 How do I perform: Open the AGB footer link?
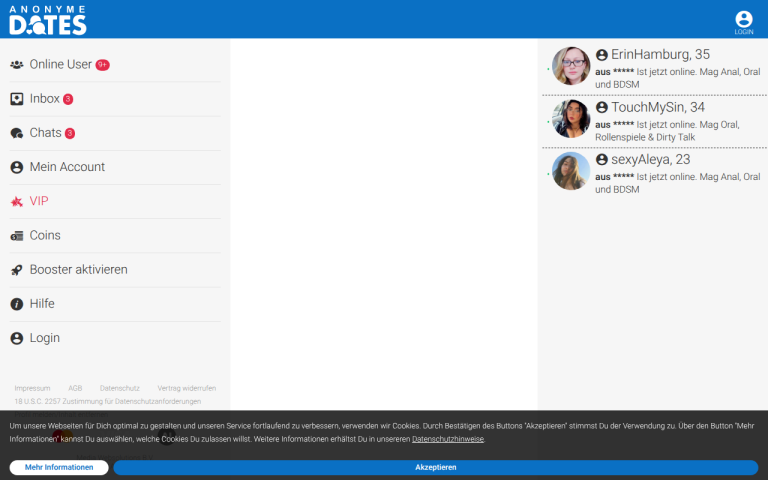tap(75, 388)
